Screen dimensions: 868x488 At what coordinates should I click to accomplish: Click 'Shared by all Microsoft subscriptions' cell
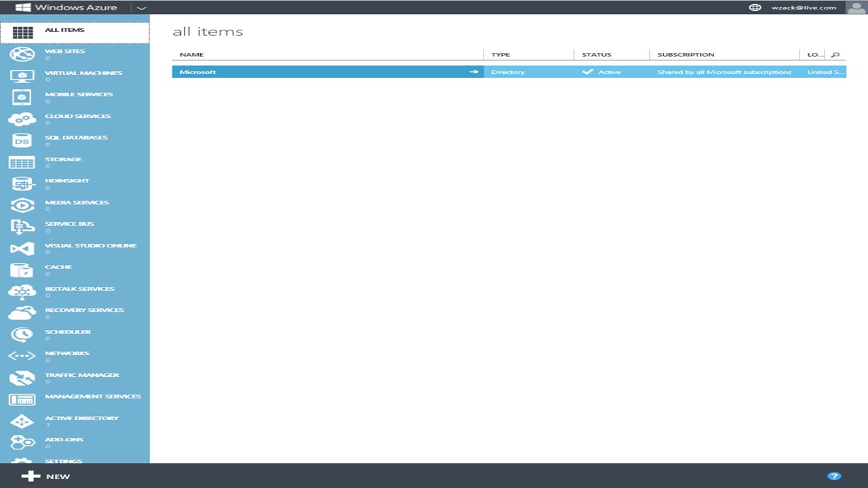point(724,72)
